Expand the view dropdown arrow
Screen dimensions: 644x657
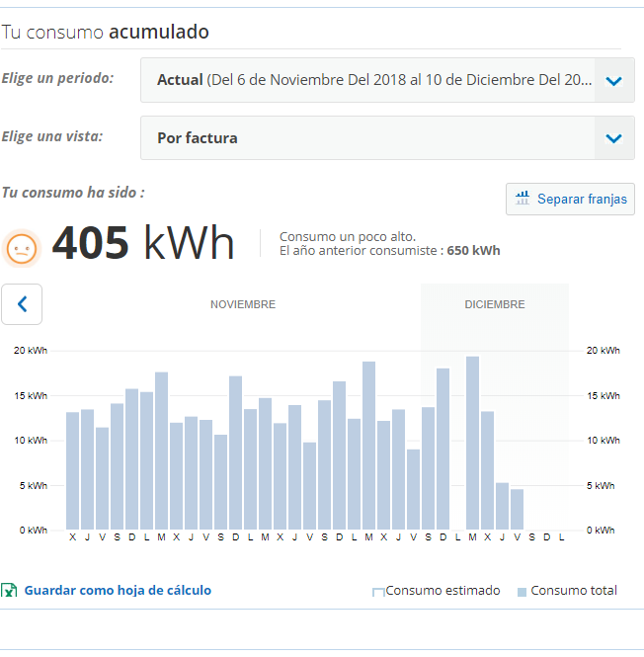[x=613, y=138]
